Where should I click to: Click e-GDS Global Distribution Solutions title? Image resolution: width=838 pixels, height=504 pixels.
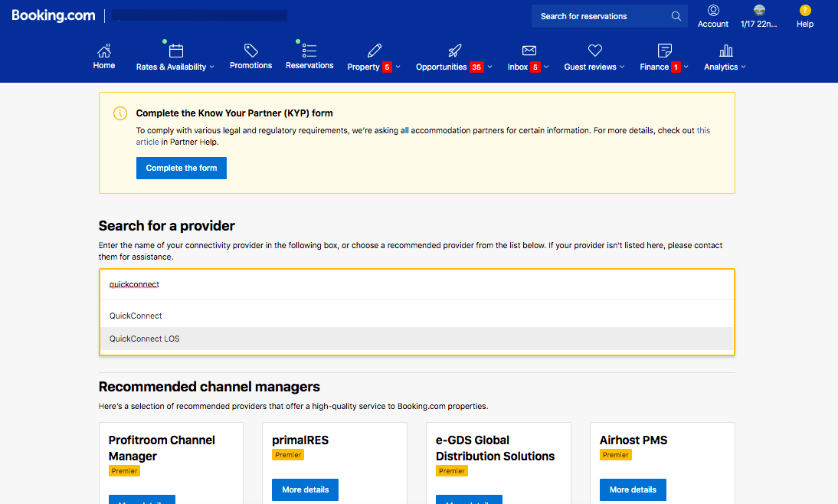[496, 448]
